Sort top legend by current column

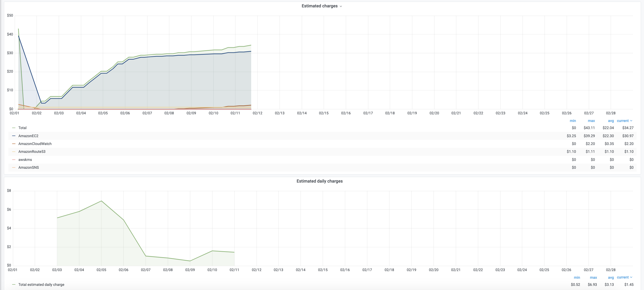pos(624,121)
